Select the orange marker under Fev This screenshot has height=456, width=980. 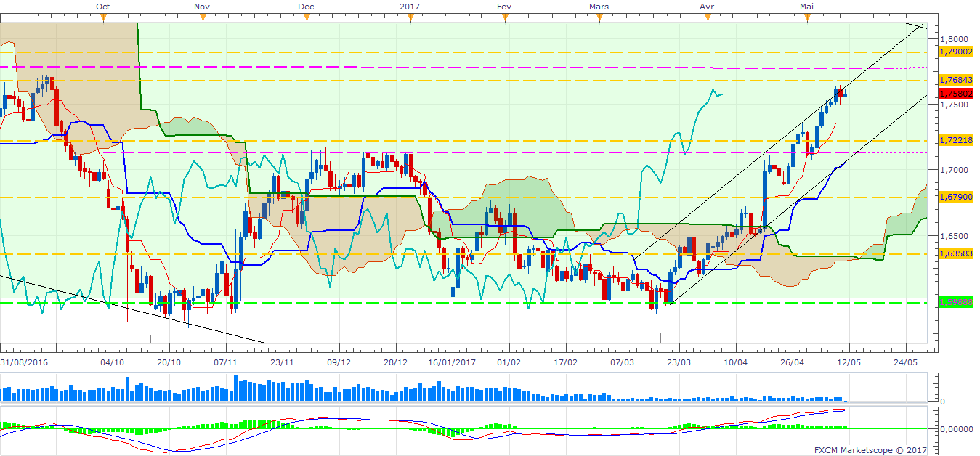coord(503,18)
